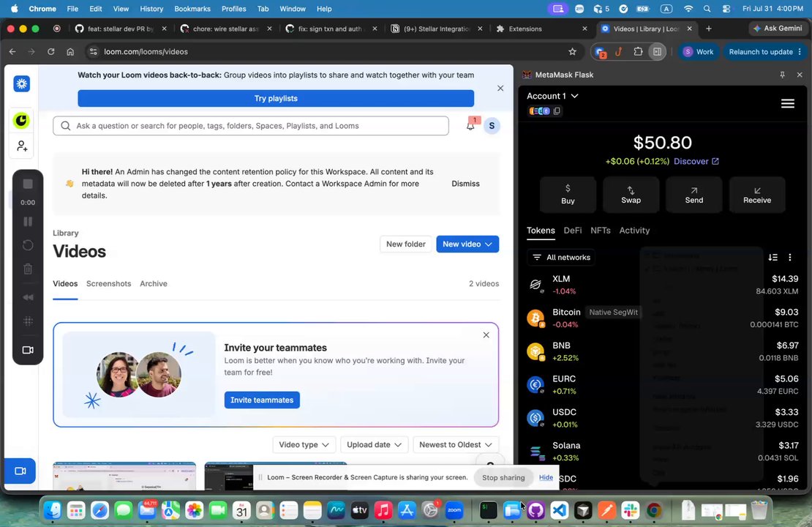Screen dimensions: 812x527
Task: Pause the Loom recording
Action: point(28,221)
